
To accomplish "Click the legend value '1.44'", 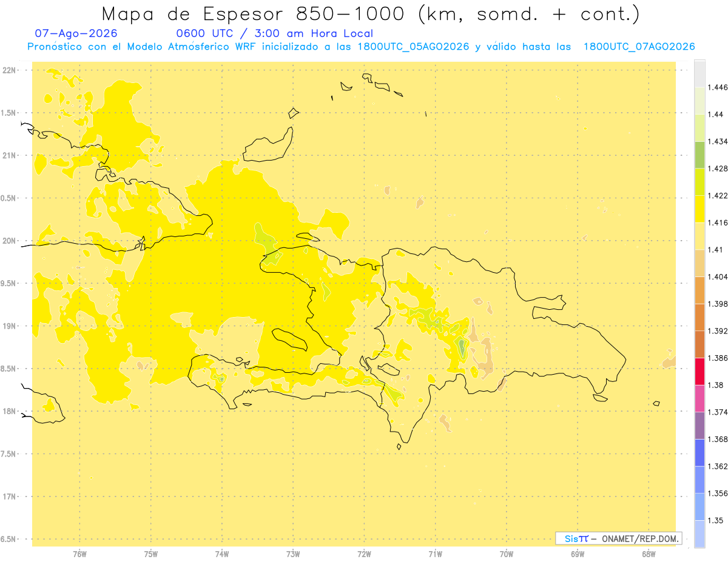I will [x=715, y=114].
